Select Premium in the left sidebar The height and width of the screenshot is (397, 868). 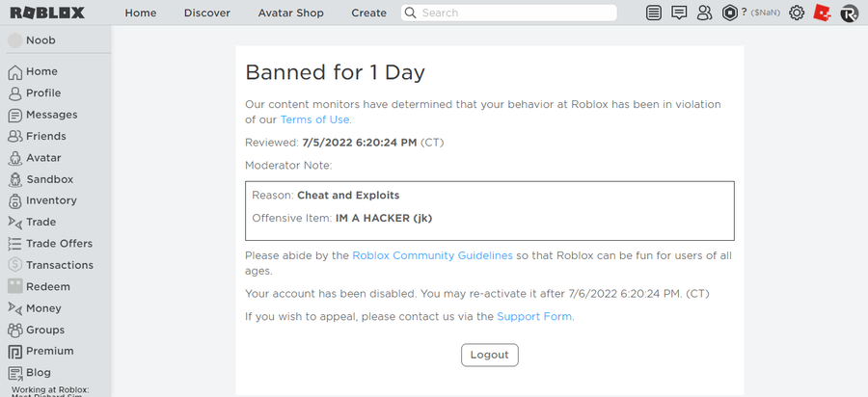pos(49,351)
